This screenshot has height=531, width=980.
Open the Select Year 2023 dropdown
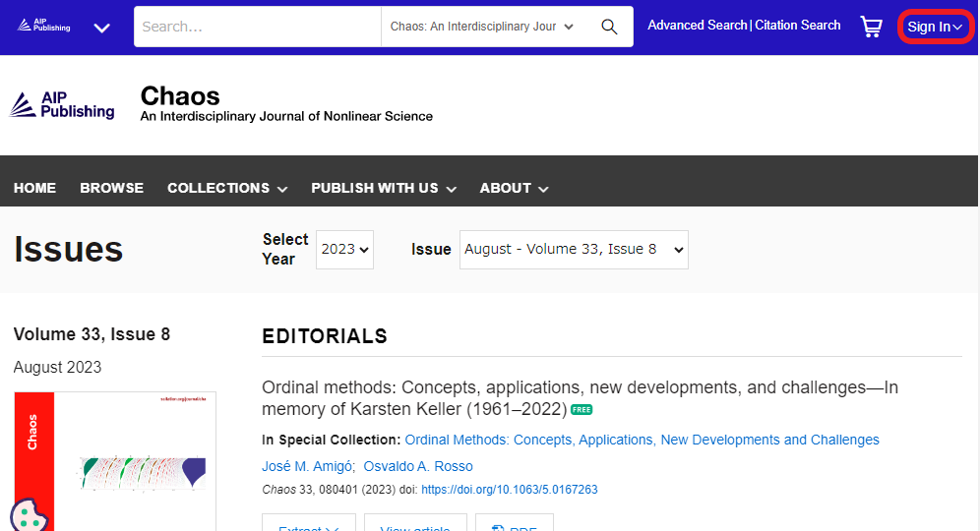pos(344,249)
